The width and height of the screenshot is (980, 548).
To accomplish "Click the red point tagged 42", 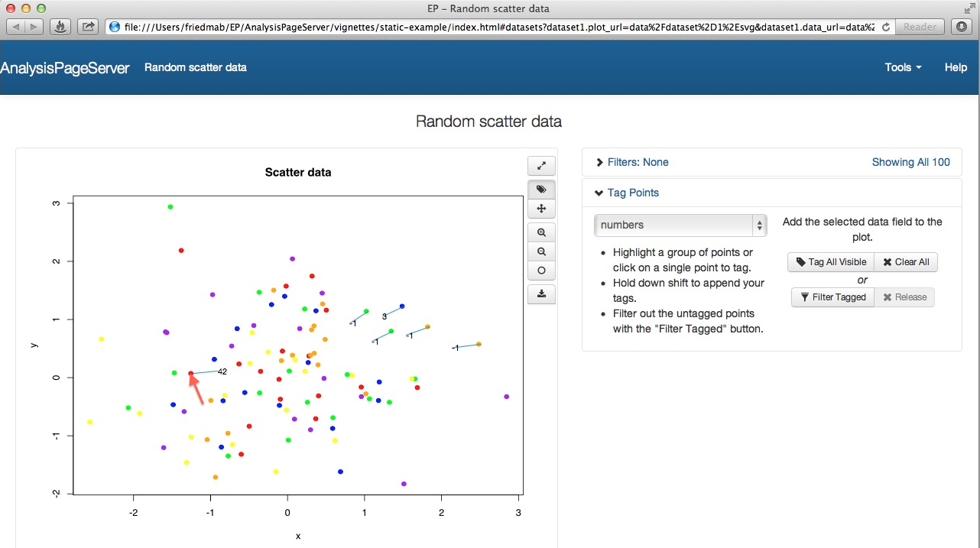I will click(190, 374).
